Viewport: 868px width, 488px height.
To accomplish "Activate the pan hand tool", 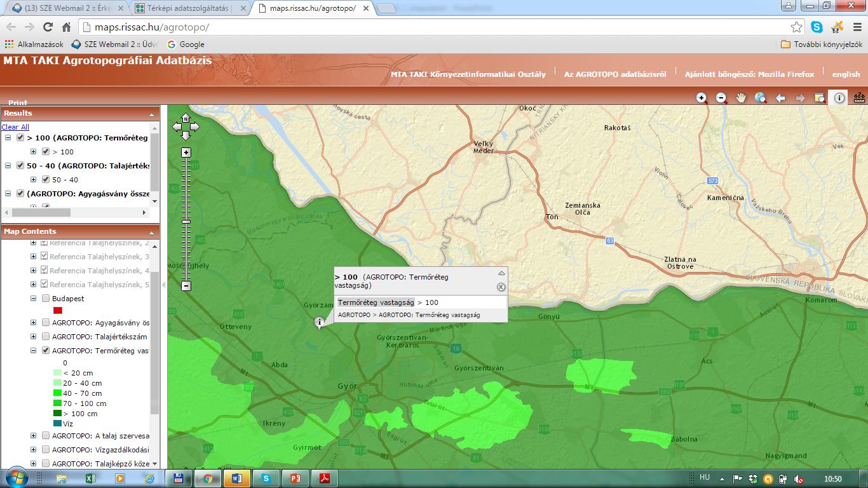I will point(741,98).
